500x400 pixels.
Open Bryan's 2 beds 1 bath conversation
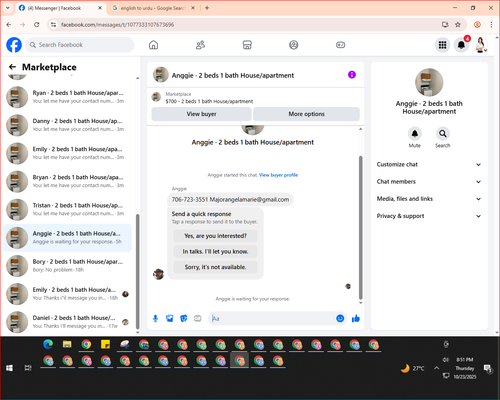coord(68,181)
